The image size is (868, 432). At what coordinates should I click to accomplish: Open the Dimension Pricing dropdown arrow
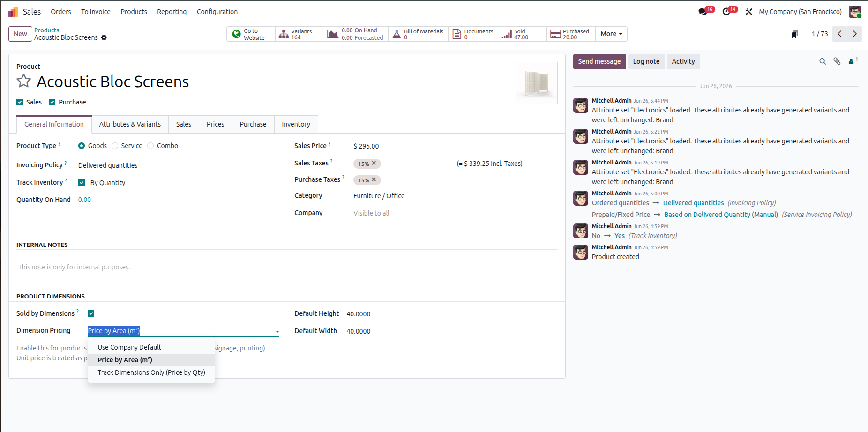277,331
